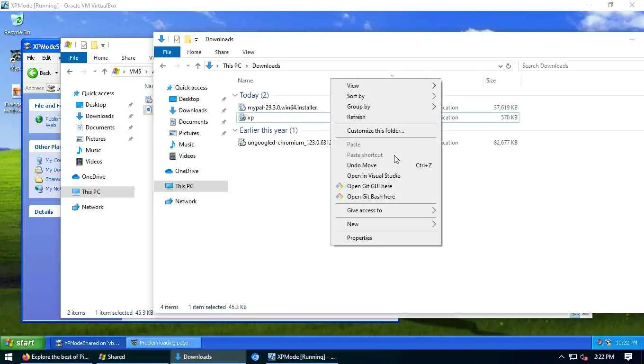Show hidden tray icons chevron on host taskbar
644x364 pixels.
562,357
